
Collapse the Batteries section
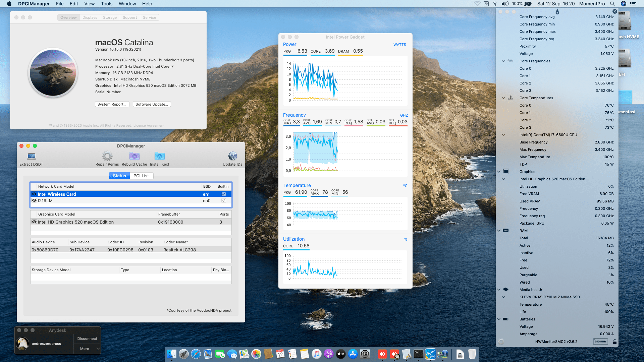[499, 319]
